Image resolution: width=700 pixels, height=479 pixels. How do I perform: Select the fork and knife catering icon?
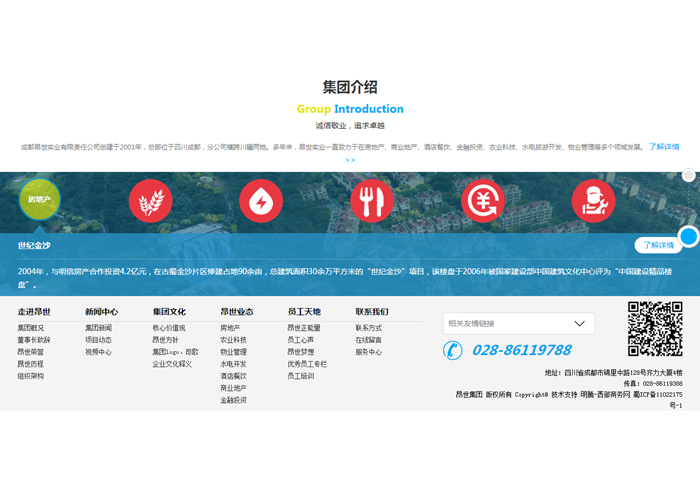point(372,201)
